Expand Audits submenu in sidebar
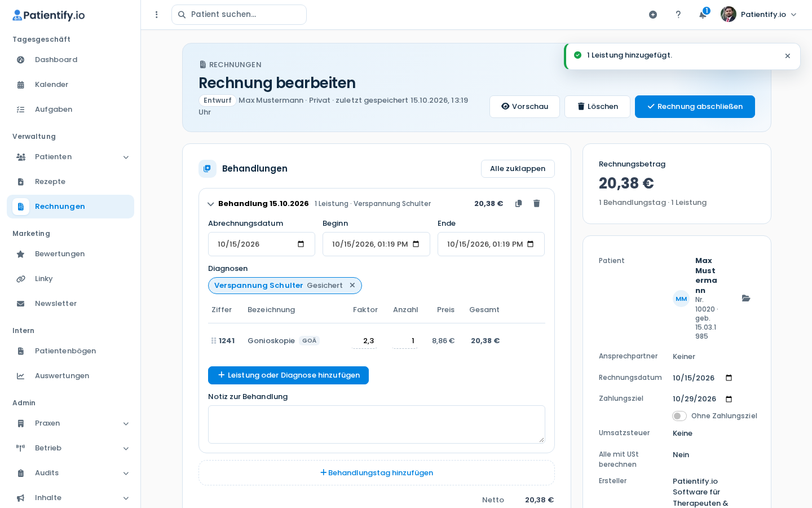 point(126,473)
